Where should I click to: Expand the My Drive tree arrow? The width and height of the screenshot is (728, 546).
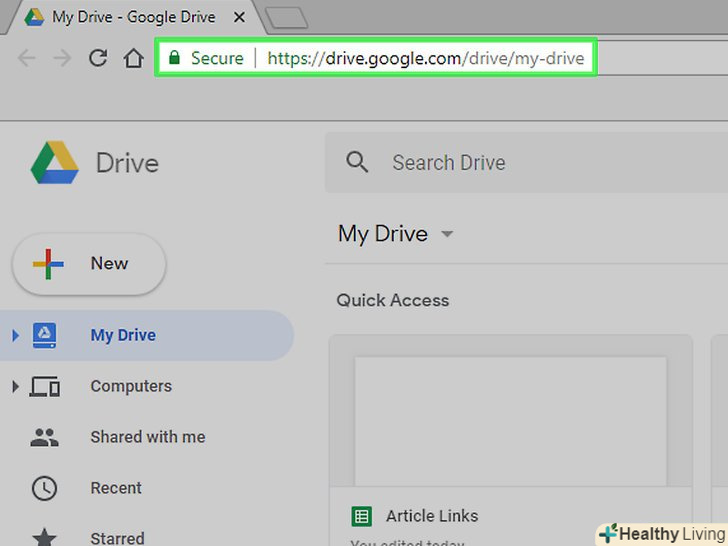[x=15, y=335]
